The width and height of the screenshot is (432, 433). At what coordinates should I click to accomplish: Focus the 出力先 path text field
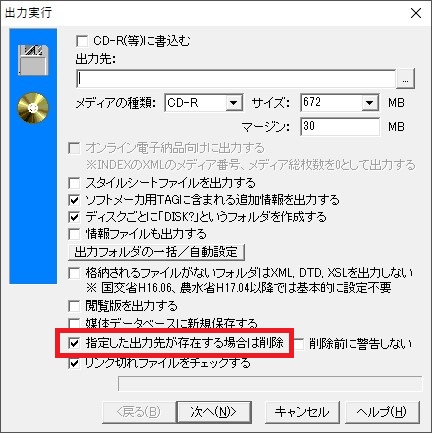pyautogui.click(x=236, y=79)
